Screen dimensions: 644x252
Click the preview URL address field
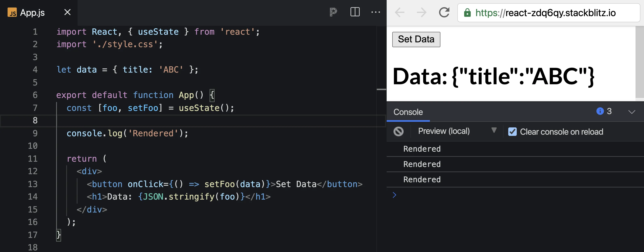[547, 13]
